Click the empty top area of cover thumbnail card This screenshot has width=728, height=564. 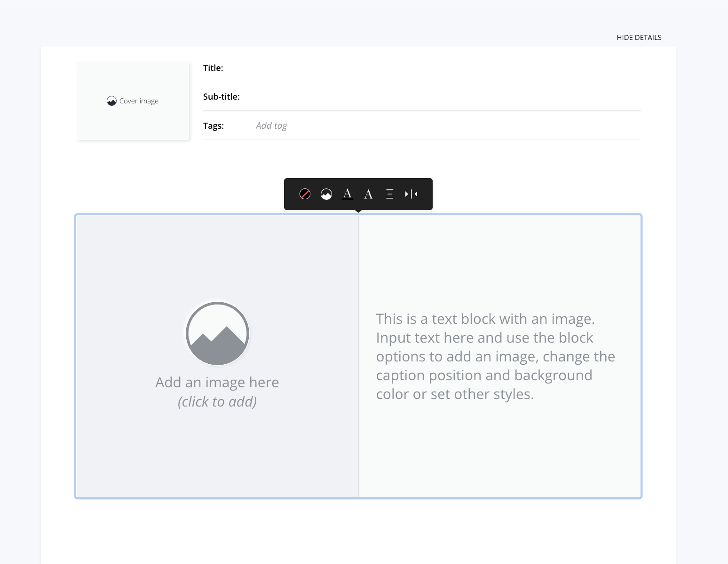[134, 75]
